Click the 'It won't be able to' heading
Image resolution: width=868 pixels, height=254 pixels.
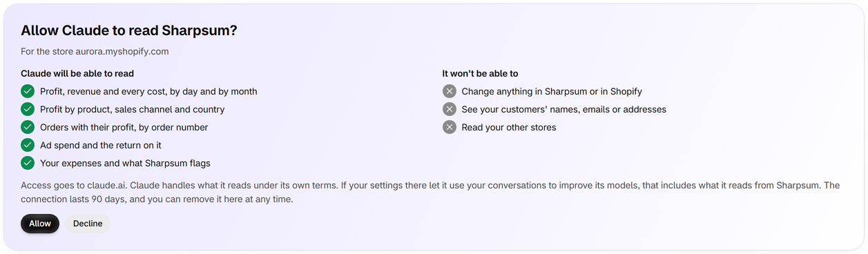click(480, 73)
